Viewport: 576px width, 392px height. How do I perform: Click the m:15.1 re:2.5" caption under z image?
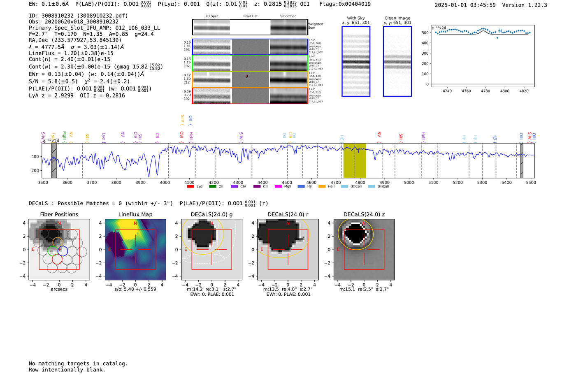(364, 289)
